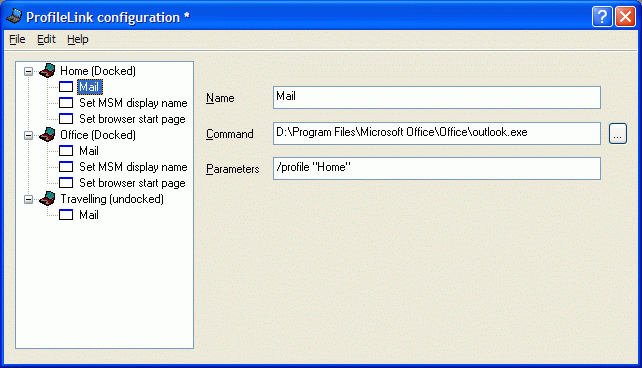Click the Name field label

point(220,98)
